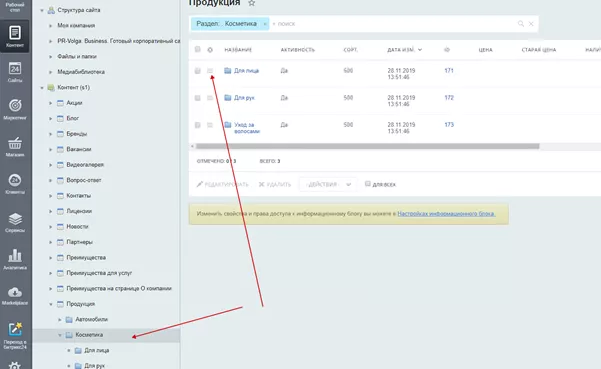The width and height of the screenshot is (601, 369).
Task: Open settings gear at sidebar bottom
Action: coord(15,366)
